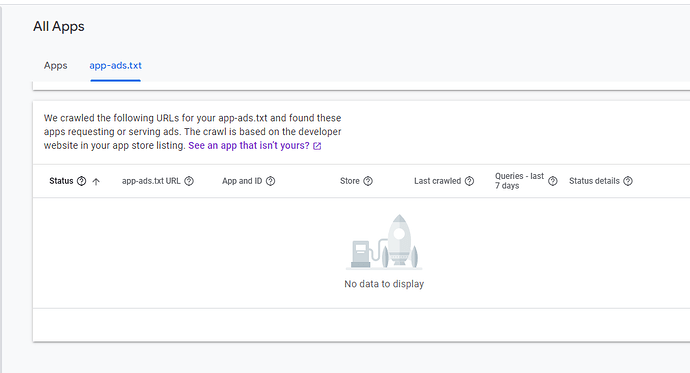The height and width of the screenshot is (373, 690).
Task: Click the App and ID column header
Action: 242,181
